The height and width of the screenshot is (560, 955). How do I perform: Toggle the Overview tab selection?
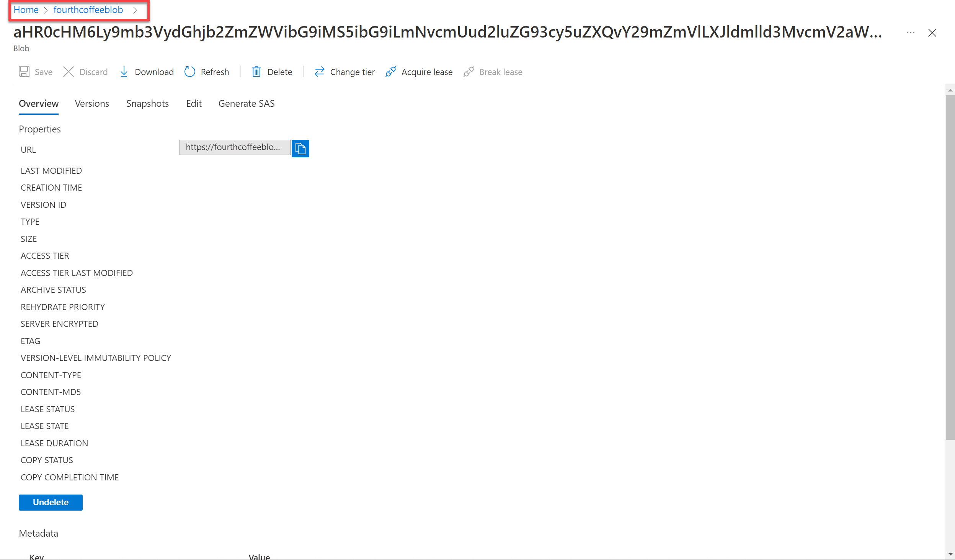tap(38, 104)
